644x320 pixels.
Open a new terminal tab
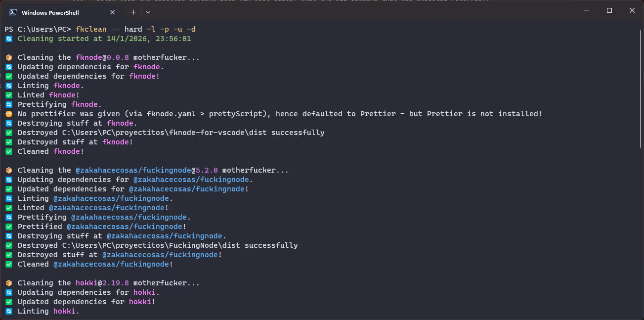[133, 12]
